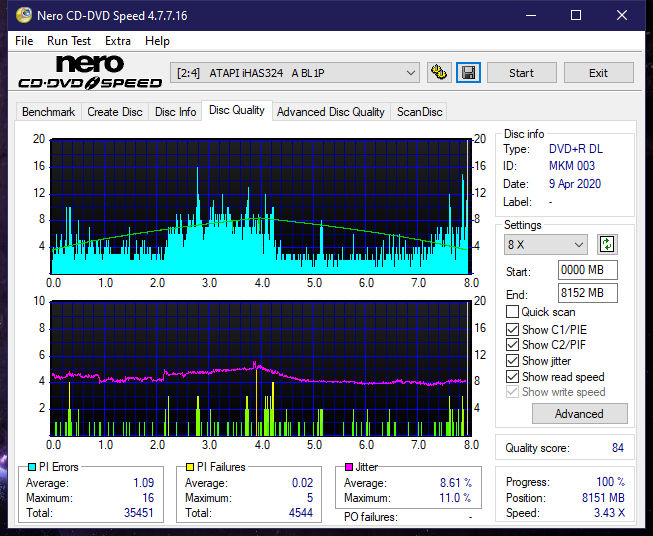Enable the Quick scan checkbox
653x536 pixels.
click(x=513, y=312)
